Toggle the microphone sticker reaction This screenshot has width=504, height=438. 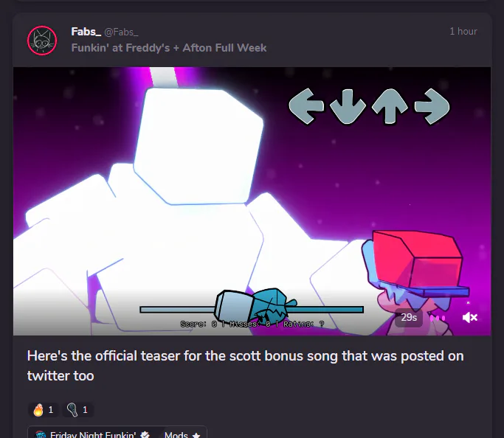pyautogui.click(x=77, y=410)
